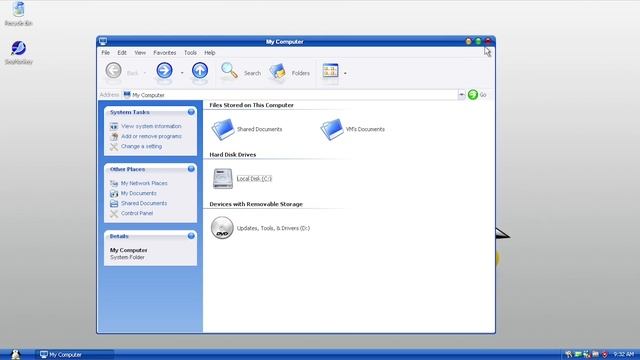The width and height of the screenshot is (640, 360).
Task: Click the Add or remove programs icon
Action: click(114, 136)
